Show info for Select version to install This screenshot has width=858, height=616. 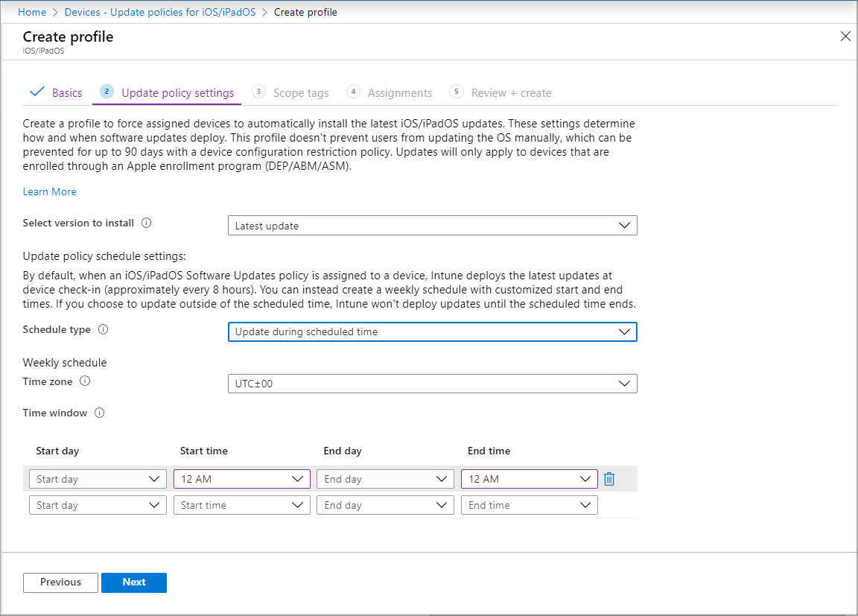click(x=146, y=223)
